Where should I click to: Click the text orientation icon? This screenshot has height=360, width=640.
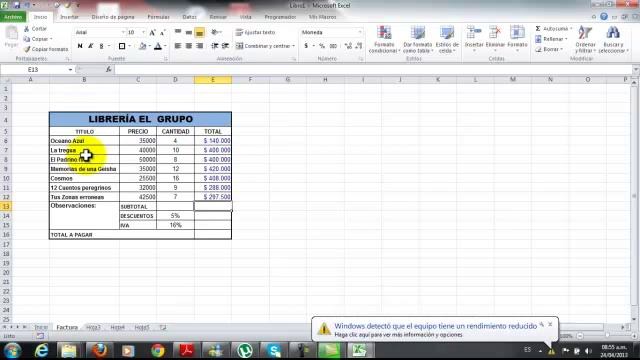coord(216,32)
